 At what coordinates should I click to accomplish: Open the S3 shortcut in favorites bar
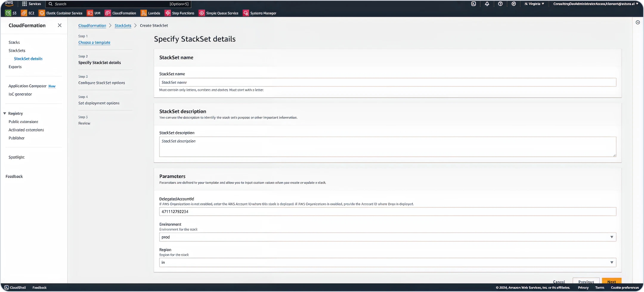(11, 13)
